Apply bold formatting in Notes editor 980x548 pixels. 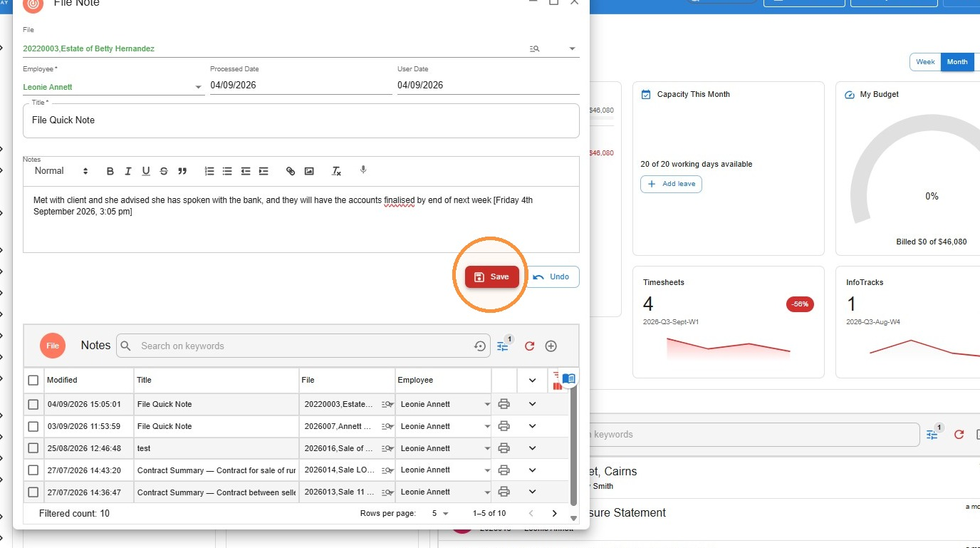[x=110, y=171]
